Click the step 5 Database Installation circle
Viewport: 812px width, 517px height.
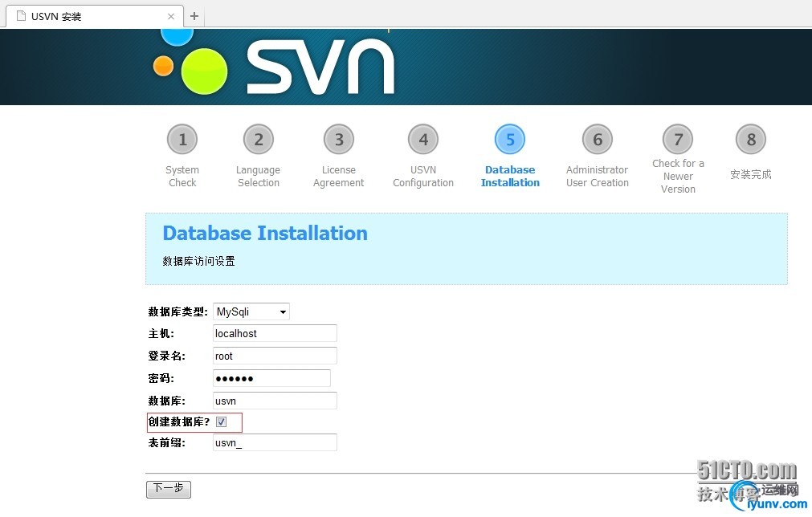coord(510,139)
